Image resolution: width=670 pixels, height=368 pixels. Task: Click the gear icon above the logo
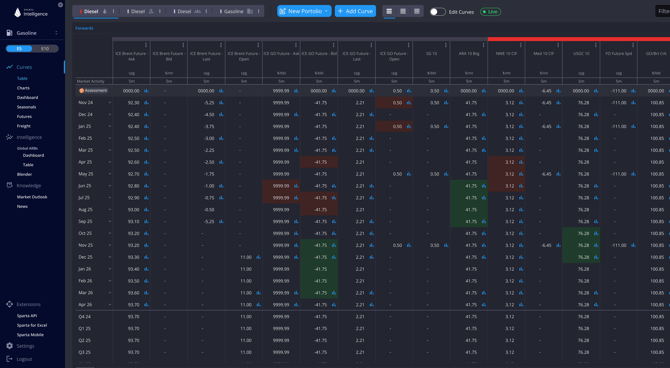click(x=60, y=5)
